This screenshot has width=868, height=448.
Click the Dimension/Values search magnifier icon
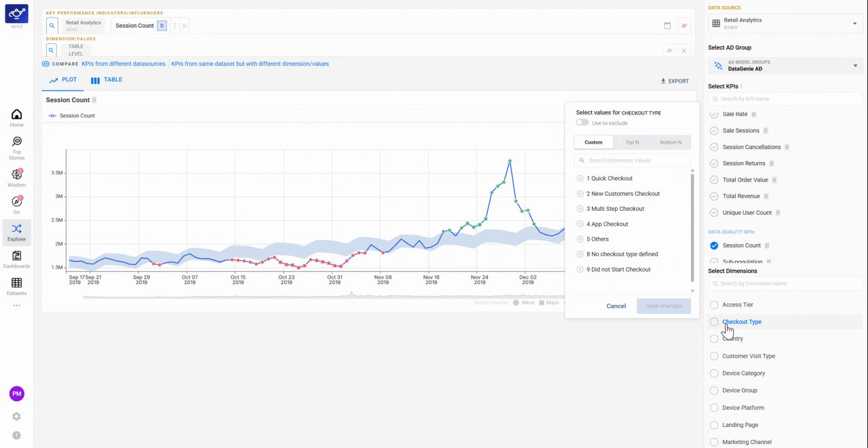point(52,50)
